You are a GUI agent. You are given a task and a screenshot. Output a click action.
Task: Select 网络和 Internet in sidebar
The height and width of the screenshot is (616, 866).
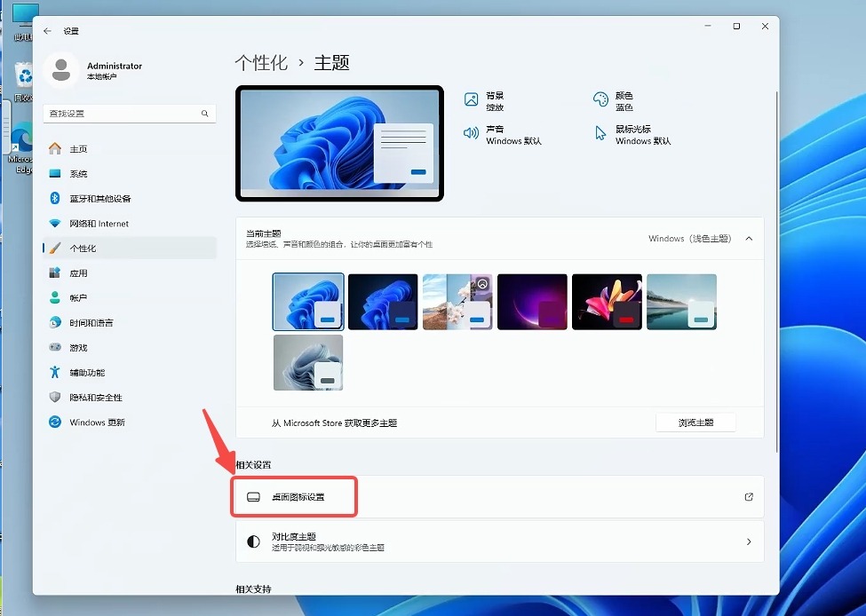[x=99, y=224]
